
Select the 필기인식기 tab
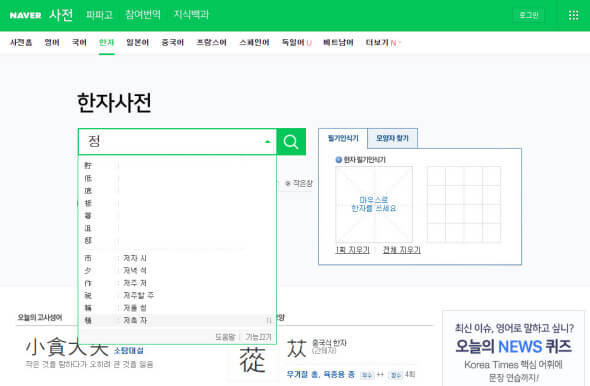pyautogui.click(x=343, y=138)
